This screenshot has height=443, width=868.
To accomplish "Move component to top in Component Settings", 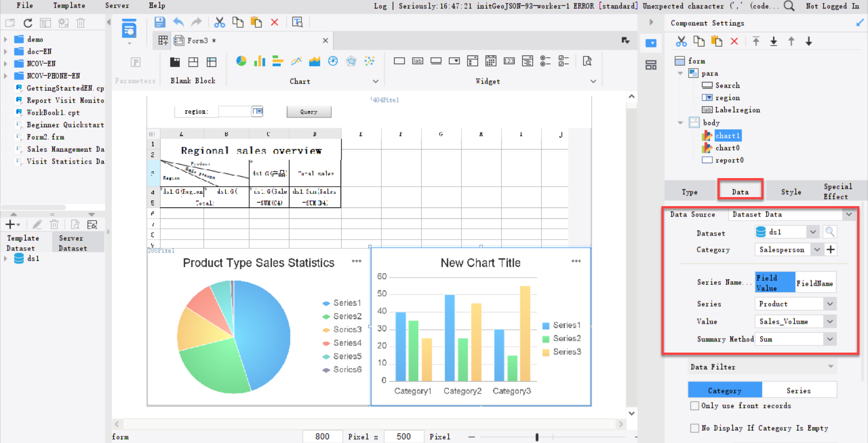I will [x=756, y=42].
